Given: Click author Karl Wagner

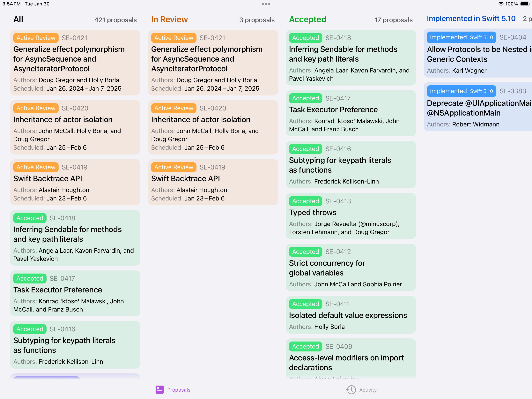Looking at the screenshot, I should click(469, 71).
